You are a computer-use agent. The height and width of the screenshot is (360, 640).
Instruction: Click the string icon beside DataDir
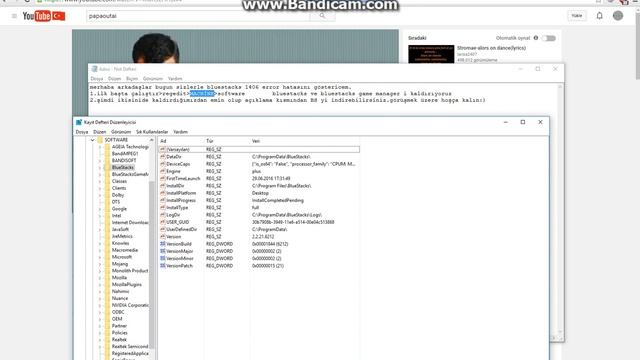coord(162,157)
